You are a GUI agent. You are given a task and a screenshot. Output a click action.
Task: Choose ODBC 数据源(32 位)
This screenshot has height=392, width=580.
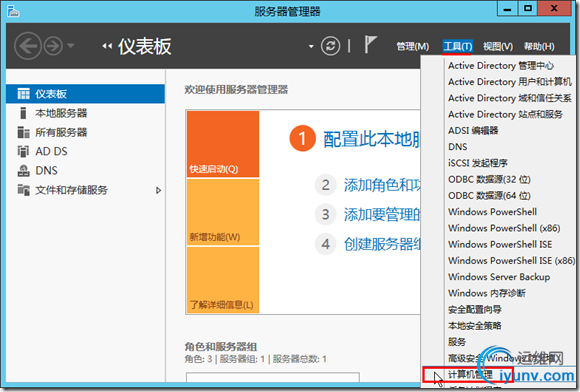(x=489, y=179)
